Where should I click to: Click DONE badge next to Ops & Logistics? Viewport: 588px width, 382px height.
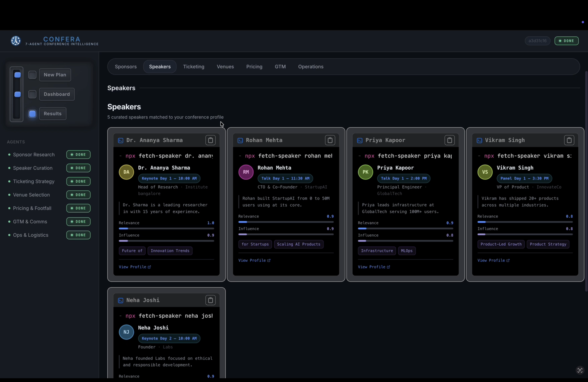click(x=78, y=235)
